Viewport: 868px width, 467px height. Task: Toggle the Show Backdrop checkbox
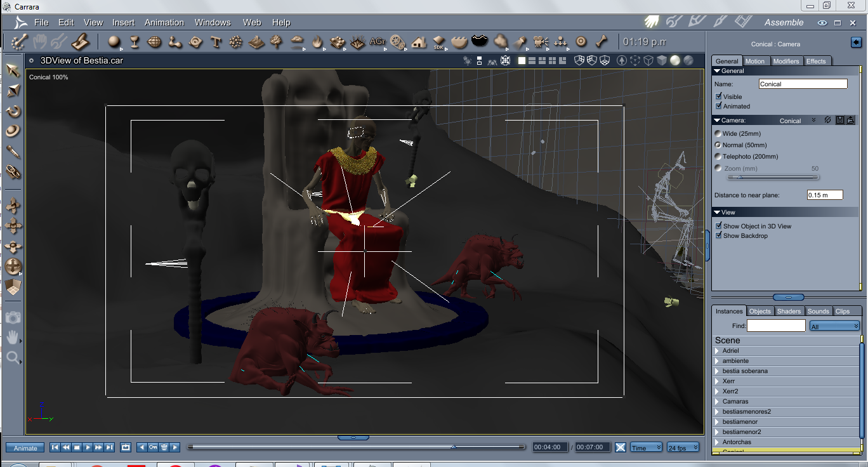[718, 235]
